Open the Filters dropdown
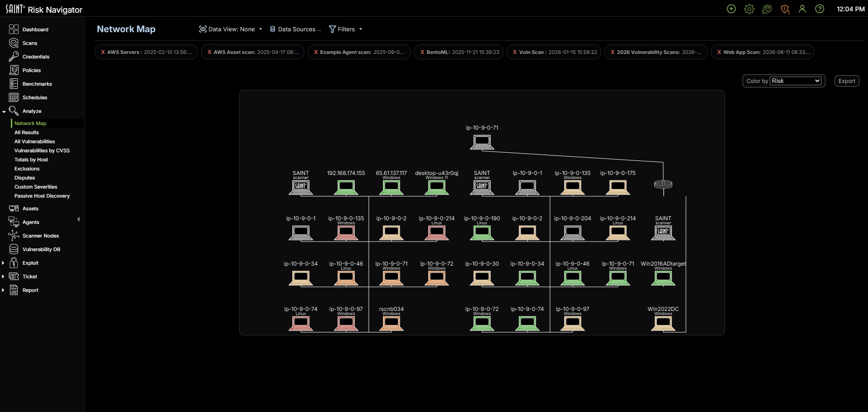Viewport: 868px width, 412px height. point(346,29)
